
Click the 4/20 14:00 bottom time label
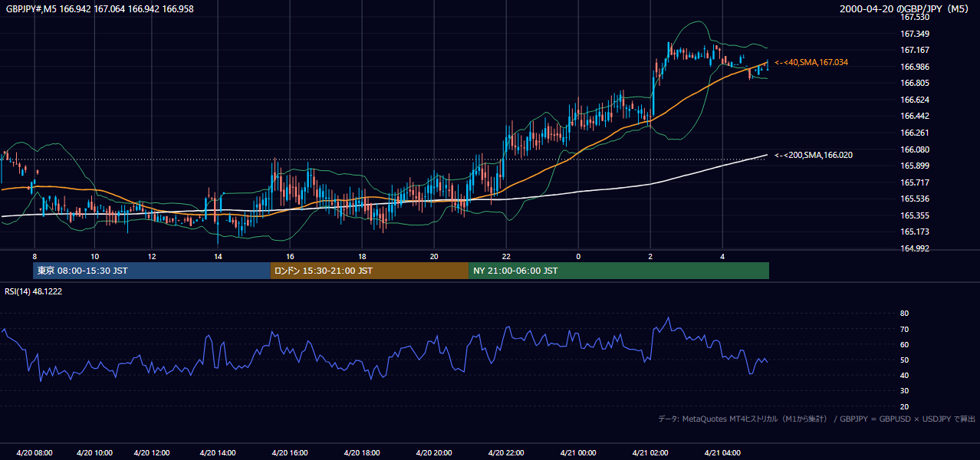[217, 452]
